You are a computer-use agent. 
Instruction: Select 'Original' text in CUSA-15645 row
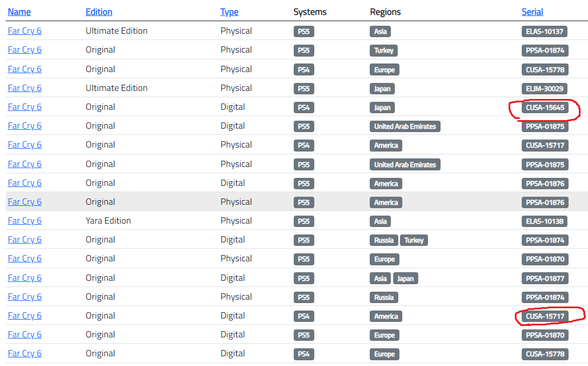click(x=100, y=107)
